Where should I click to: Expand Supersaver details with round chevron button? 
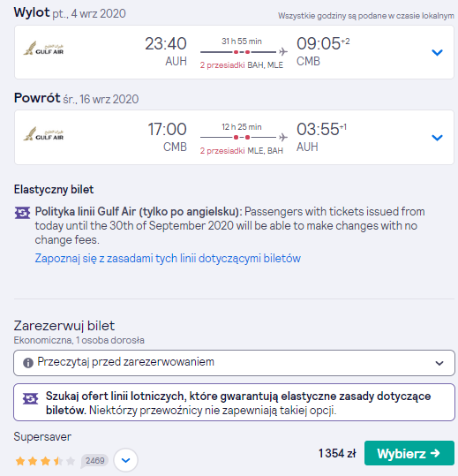coord(125,460)
